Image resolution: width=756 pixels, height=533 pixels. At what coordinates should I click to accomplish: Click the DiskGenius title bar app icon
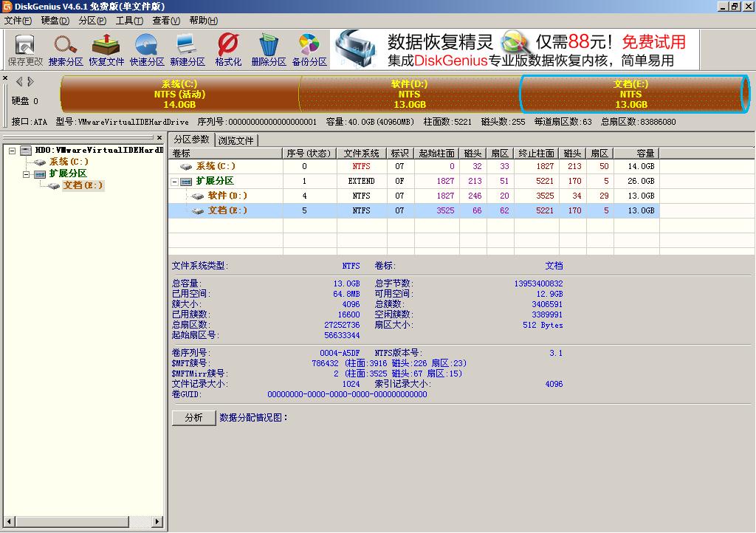pyautogui.click(x=7, y=6)
